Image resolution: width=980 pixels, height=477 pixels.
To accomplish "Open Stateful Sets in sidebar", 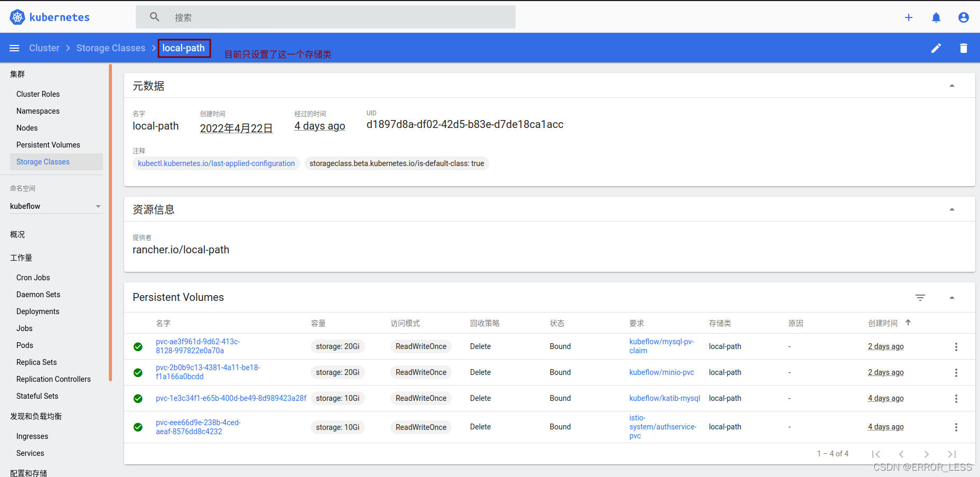I will pos(37,396).
